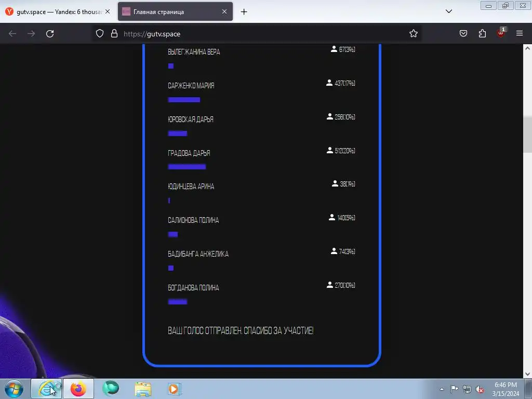Click the page scroll up arrow
The width and height of the screenshot is (532, 399).
528,48
